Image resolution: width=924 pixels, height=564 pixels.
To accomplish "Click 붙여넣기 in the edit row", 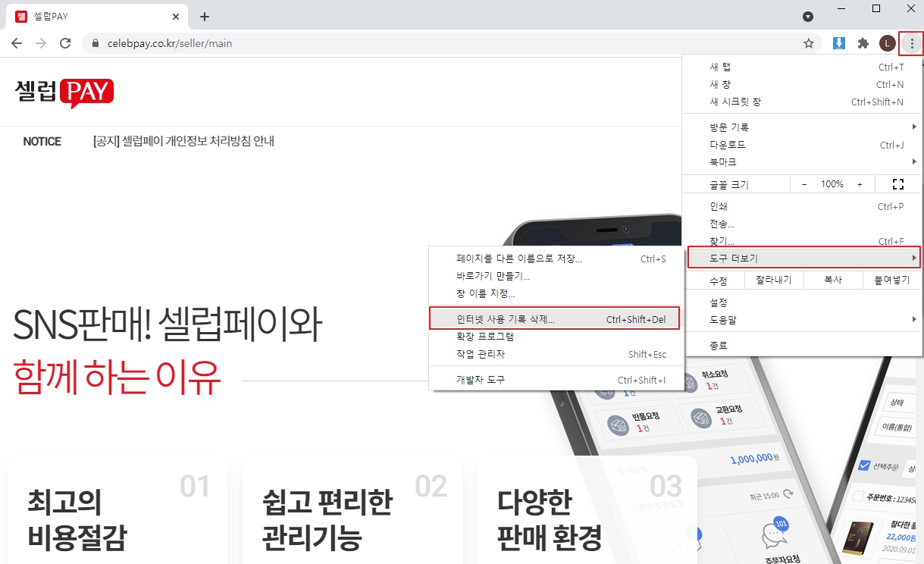I will tap(892, 280).
